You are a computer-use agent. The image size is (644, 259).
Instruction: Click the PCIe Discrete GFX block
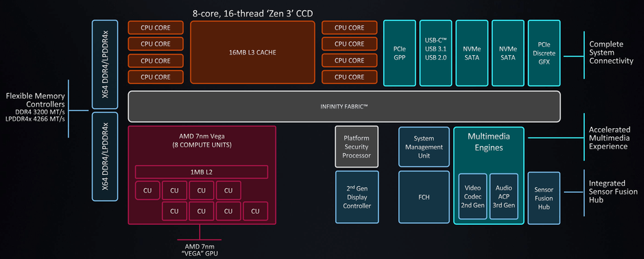[x=544, y=53]
